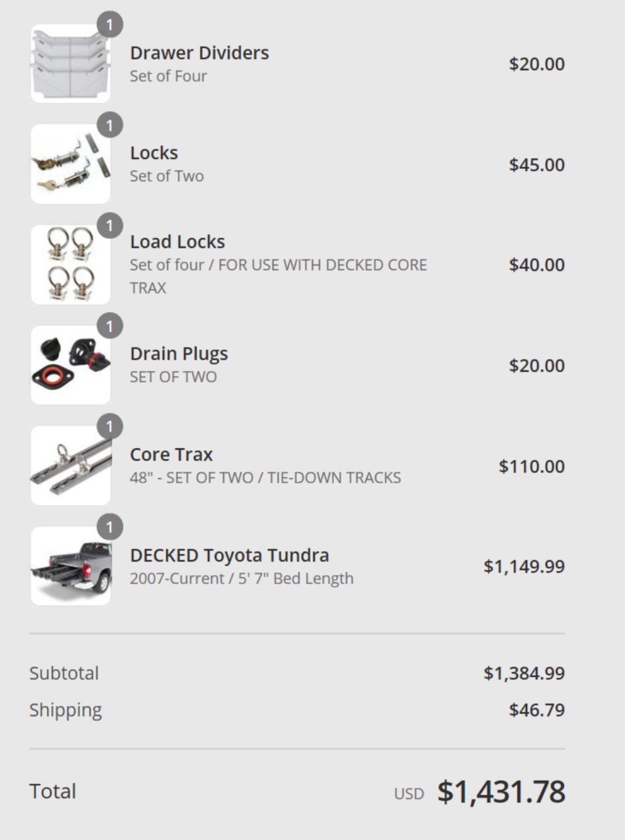
Task: Click the quantity badge on Drawer Dividers
Action: [110, 25]
